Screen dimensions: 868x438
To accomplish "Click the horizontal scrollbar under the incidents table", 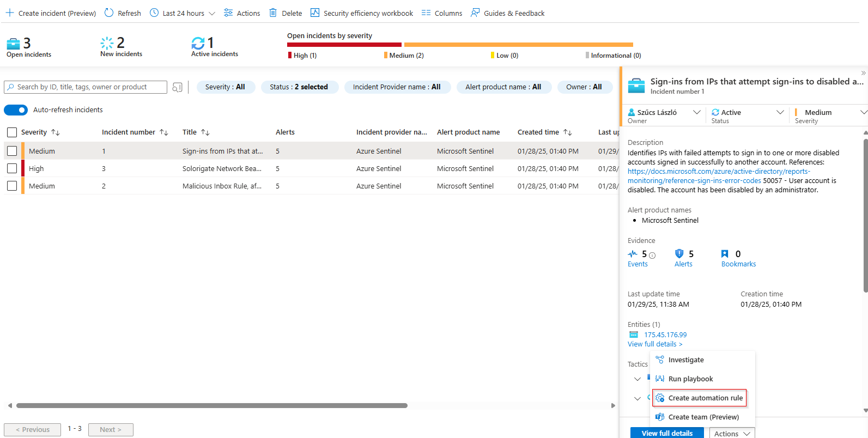I will point(212,405).
